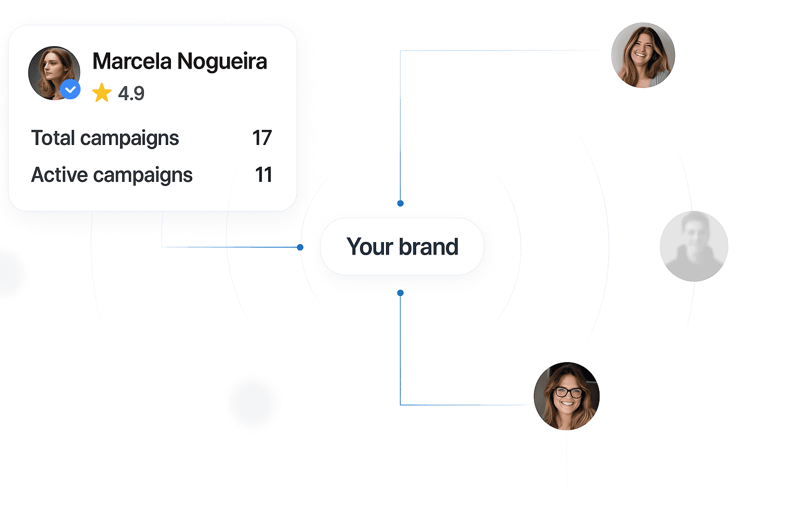Viewport: 798px width, 532px height.
Task: Collapse the Active campaigns row
Action: (111, 175)
